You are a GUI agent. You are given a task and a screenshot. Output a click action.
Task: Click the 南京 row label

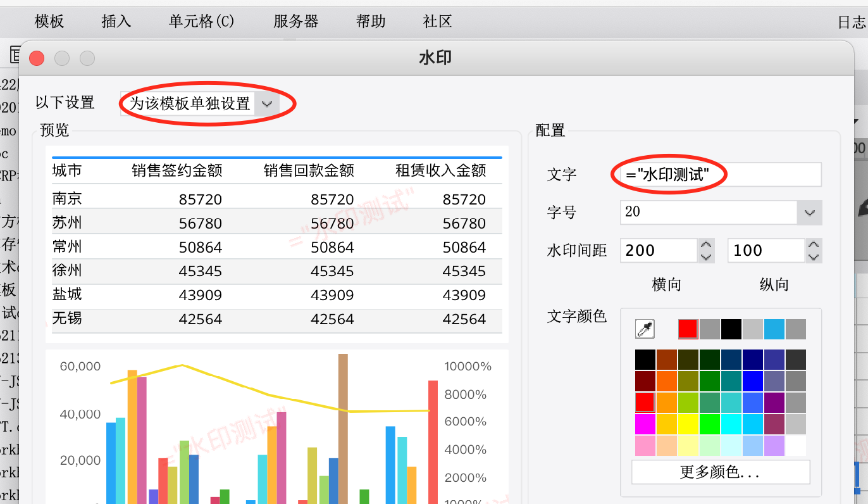point(67,199)
